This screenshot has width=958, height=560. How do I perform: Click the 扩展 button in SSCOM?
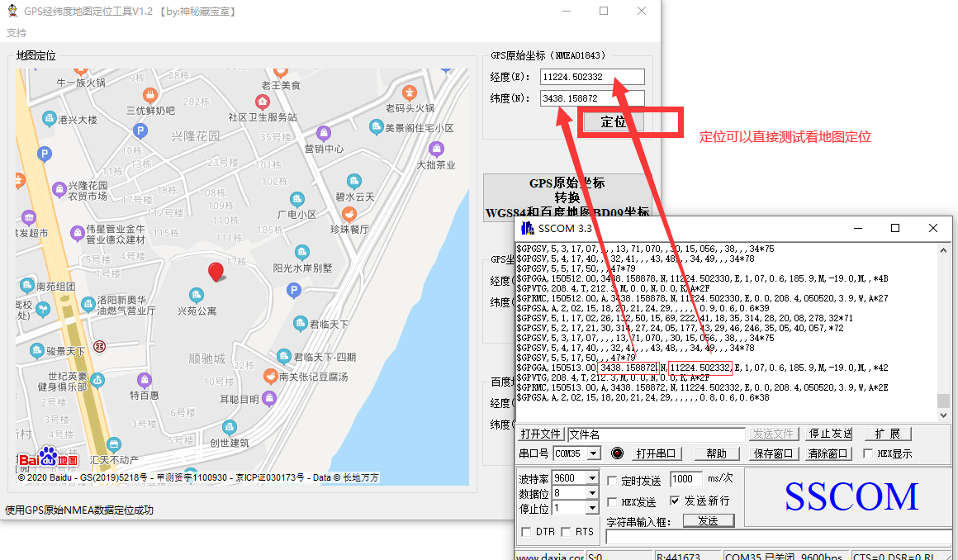[889, 434]
